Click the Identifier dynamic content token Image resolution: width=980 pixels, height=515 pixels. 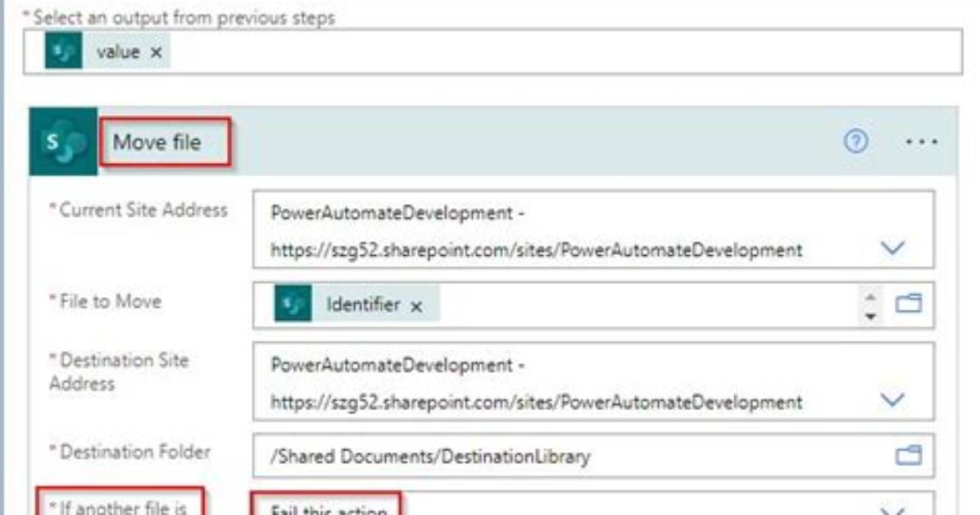[357, 303]
